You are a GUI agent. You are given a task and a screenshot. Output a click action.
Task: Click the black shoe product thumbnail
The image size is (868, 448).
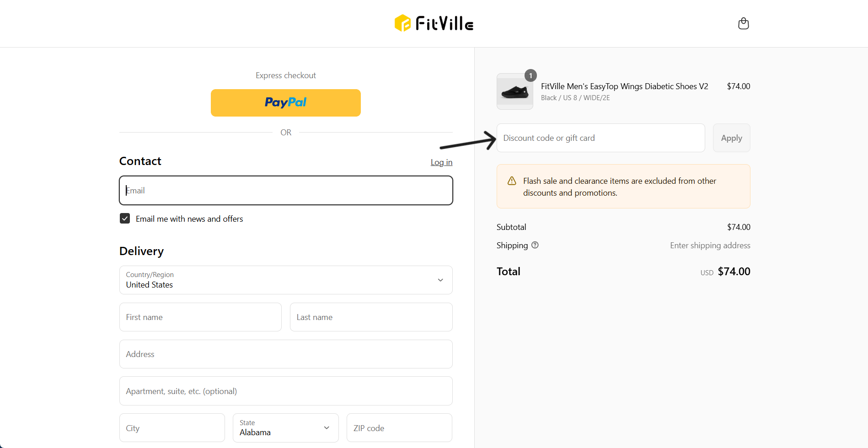click(x=514, y=92)
